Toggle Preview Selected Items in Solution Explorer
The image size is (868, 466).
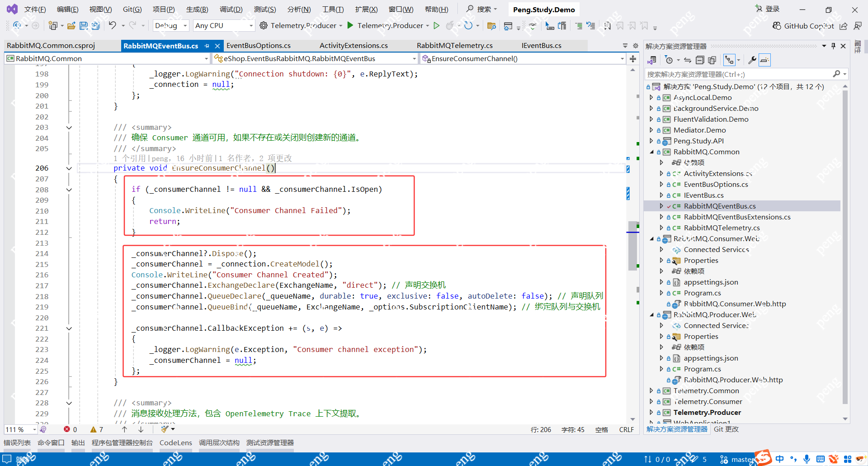tap(764, 60)
